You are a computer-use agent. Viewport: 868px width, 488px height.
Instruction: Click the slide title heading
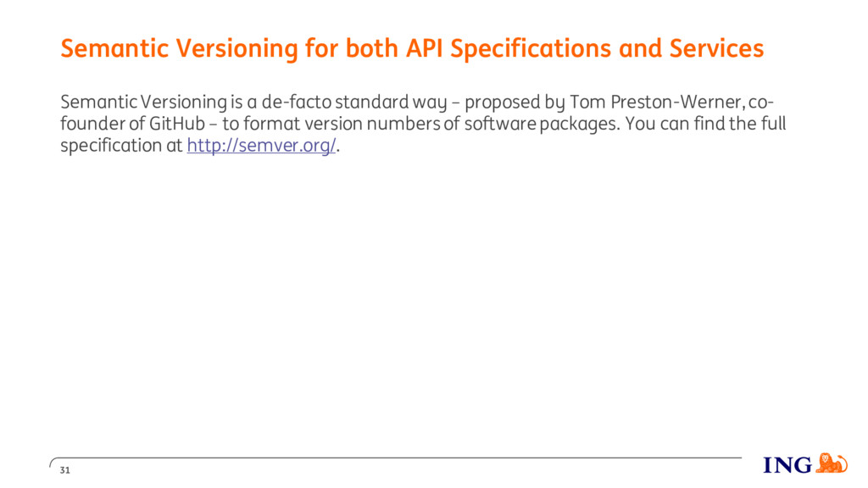412,48
